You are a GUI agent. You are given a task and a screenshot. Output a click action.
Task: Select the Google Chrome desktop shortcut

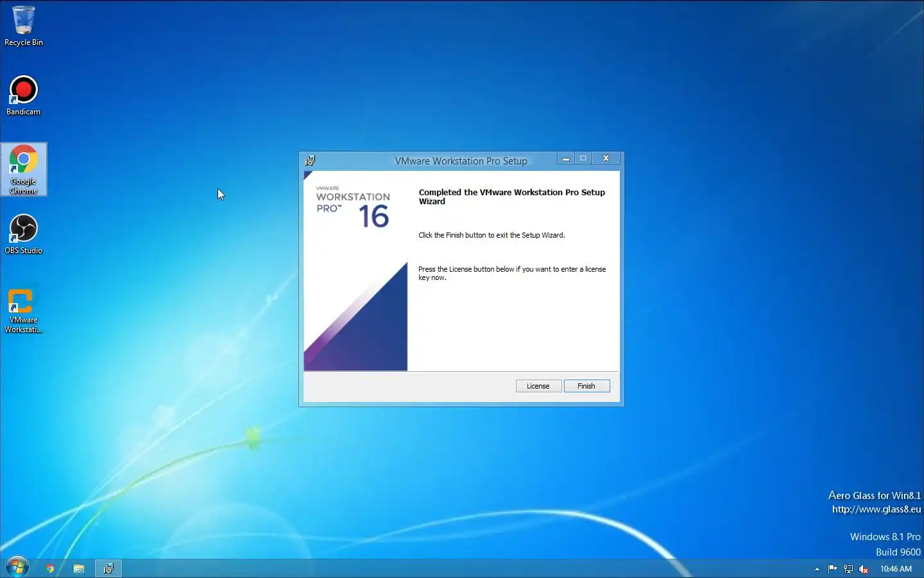tap(24, 170)
